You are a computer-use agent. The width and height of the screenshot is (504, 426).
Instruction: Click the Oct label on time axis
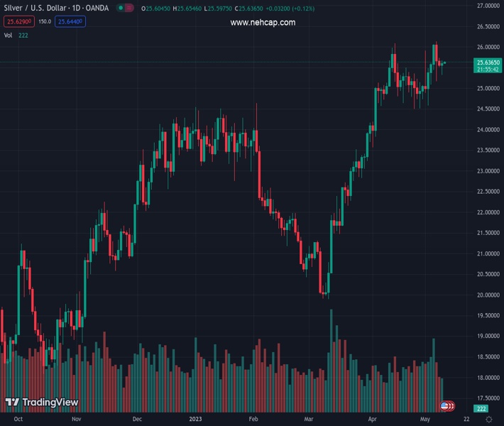click(x=18, y=420)
